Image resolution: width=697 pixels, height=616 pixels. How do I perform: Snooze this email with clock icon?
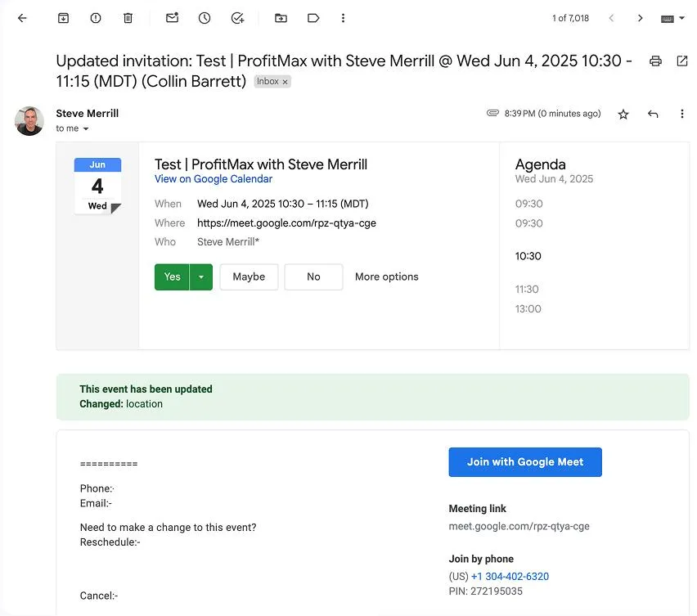pos(205,18)
